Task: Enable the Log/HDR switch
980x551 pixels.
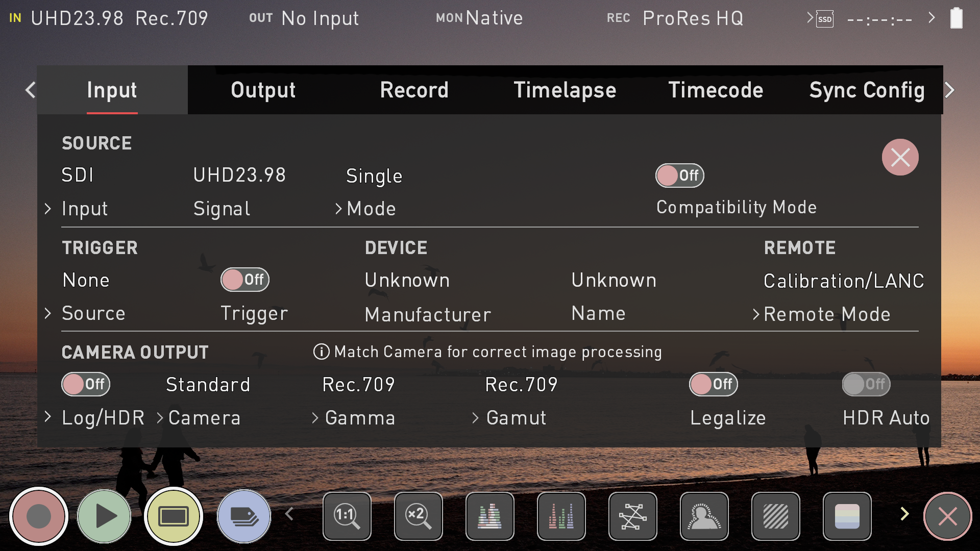Action: pos(86,384)
